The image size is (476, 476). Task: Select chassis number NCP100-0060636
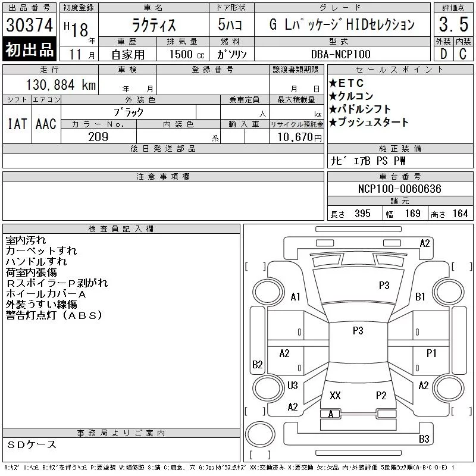[x=399, y=189]
